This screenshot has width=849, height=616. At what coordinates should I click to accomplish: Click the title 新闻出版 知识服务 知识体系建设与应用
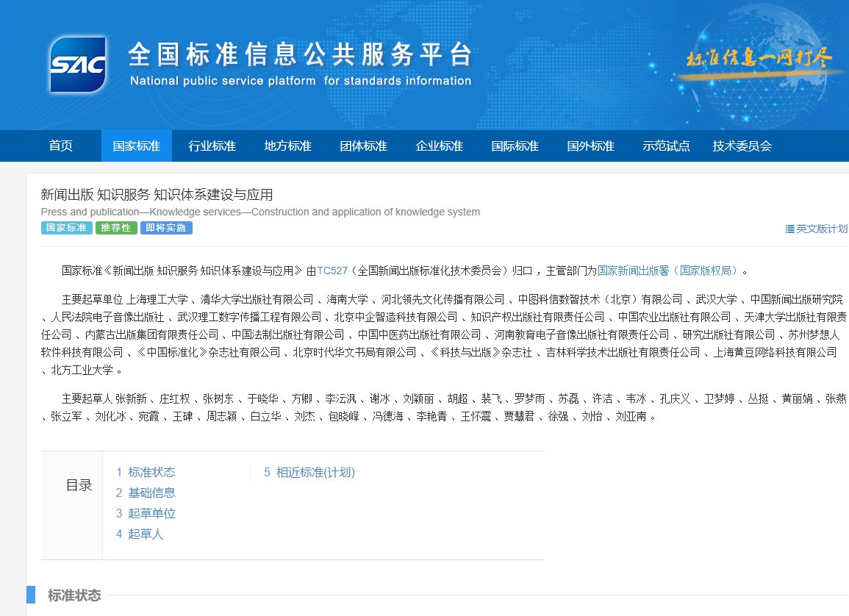[x=157, y=195]
